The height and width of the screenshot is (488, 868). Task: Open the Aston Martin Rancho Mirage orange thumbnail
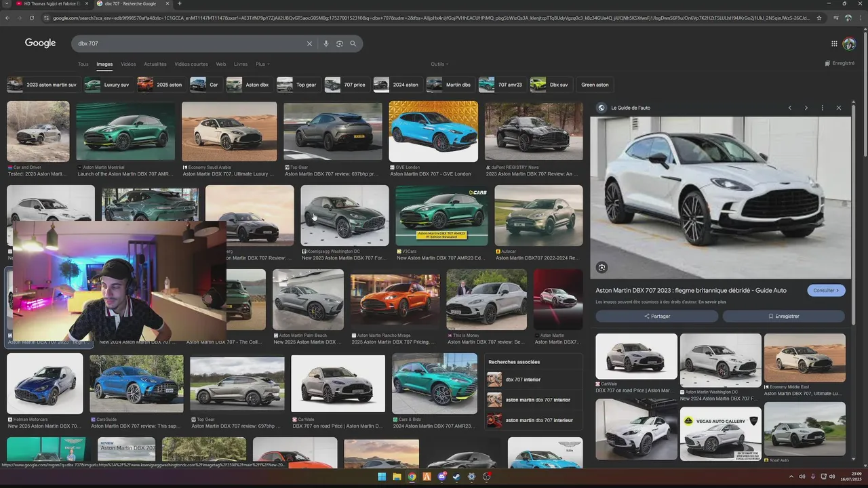click(x=395, y=300)
